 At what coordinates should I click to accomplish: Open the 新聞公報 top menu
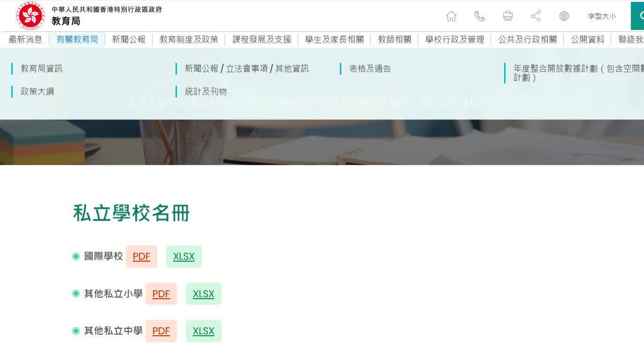pos(129,39)
